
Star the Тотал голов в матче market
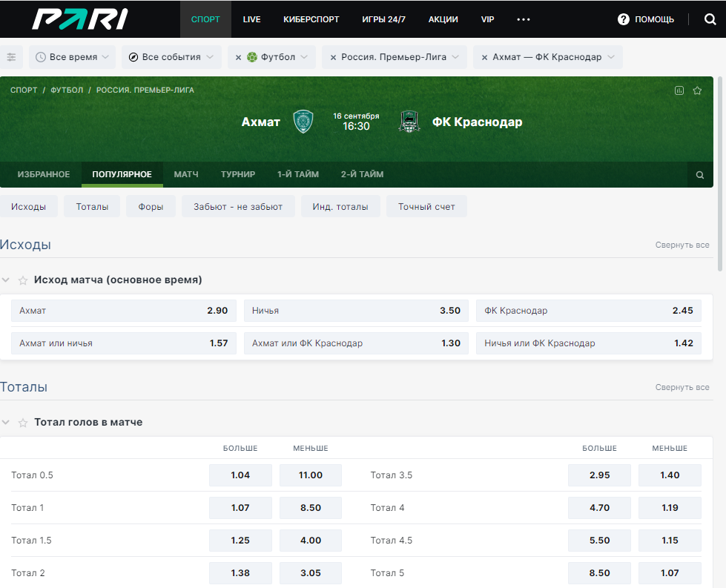(23, 422)
